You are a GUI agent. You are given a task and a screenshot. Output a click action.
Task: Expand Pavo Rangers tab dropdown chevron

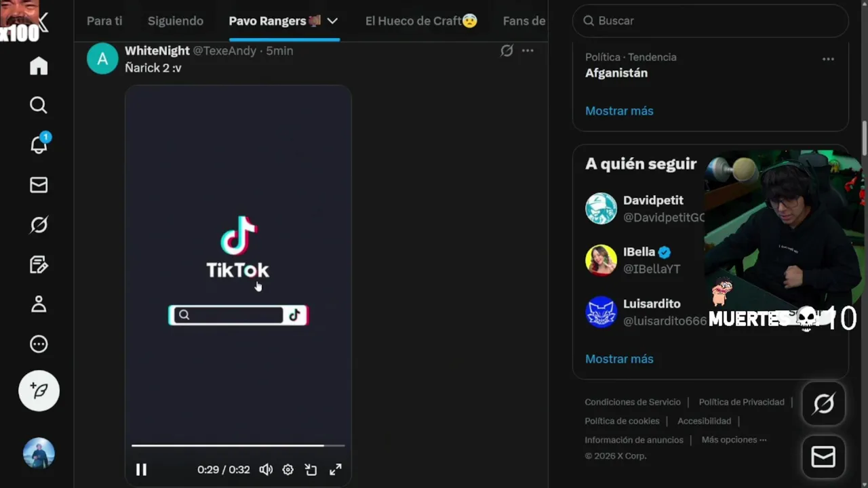[332, 21]
